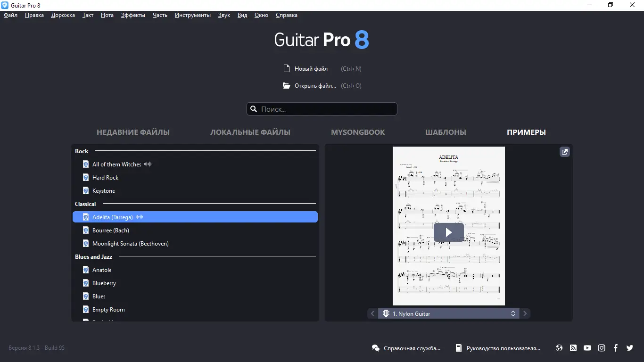
Task: Open the Instagram icon in the footer
Action: point(602,348)
